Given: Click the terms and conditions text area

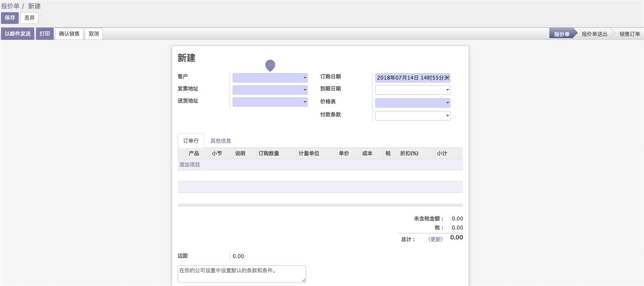Looking at the screenshot, I should coord(242,274).
